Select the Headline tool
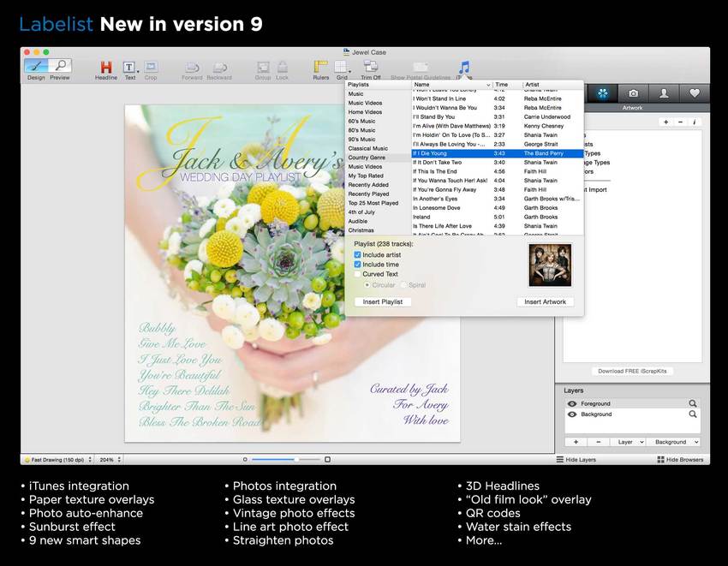 point(106,68)
